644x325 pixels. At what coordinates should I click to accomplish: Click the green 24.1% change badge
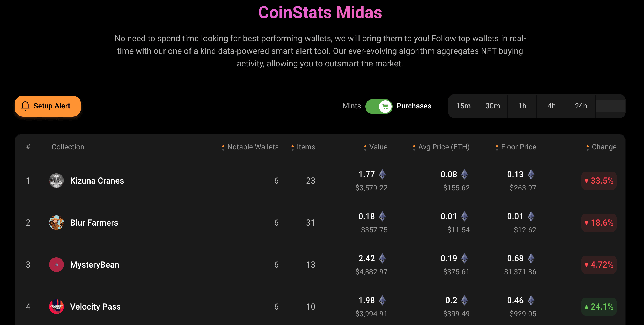tap(599, 307)
